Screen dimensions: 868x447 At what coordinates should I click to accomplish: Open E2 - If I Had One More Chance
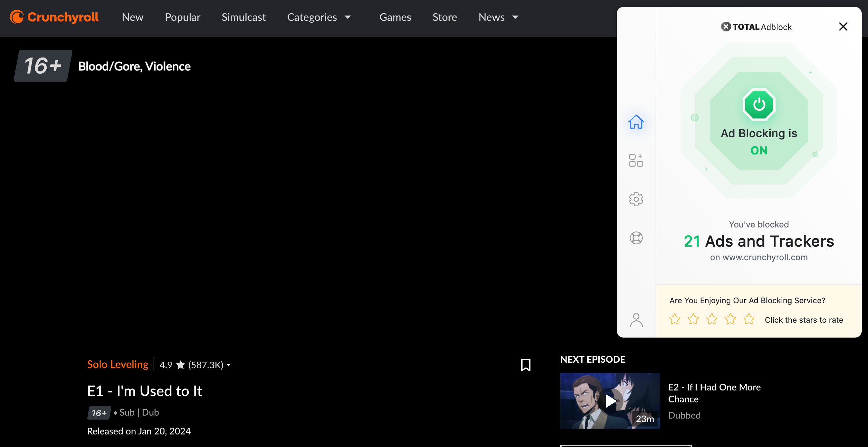coord(714,393)
